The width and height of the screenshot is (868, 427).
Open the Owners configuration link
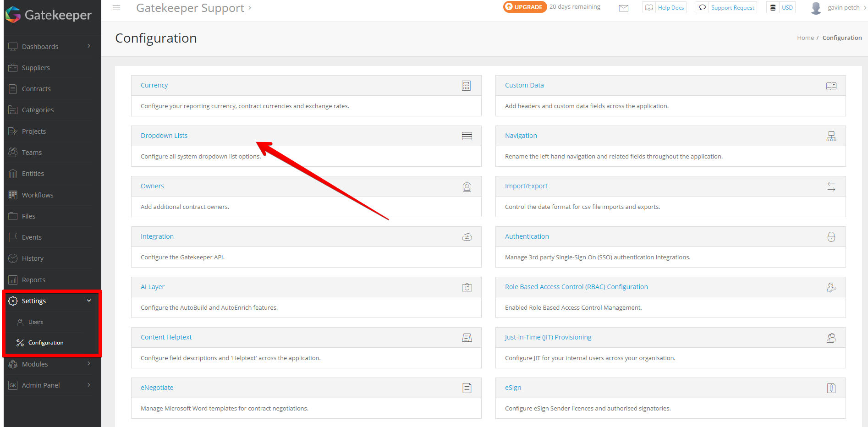point(152,186)
